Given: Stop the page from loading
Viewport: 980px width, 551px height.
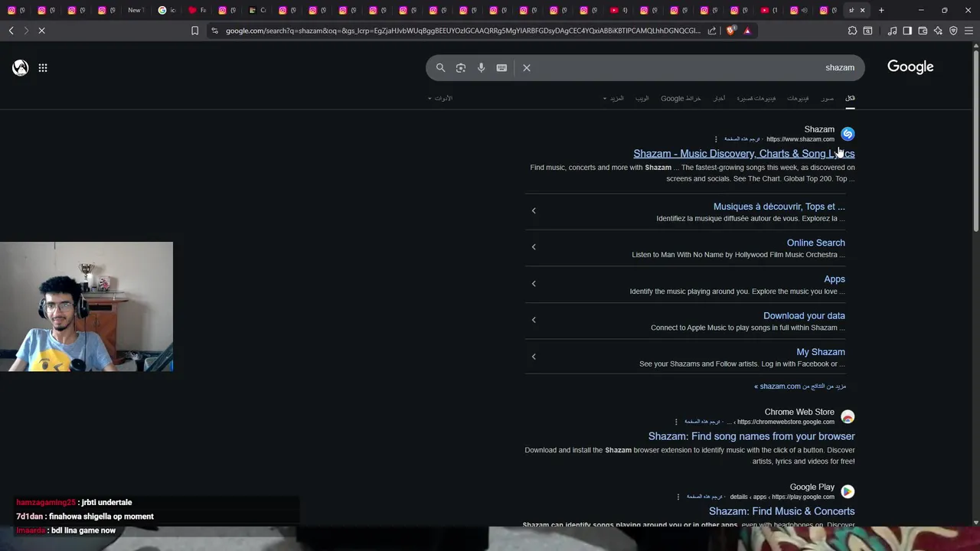Looking at the screenshot, I should point(41,31).
